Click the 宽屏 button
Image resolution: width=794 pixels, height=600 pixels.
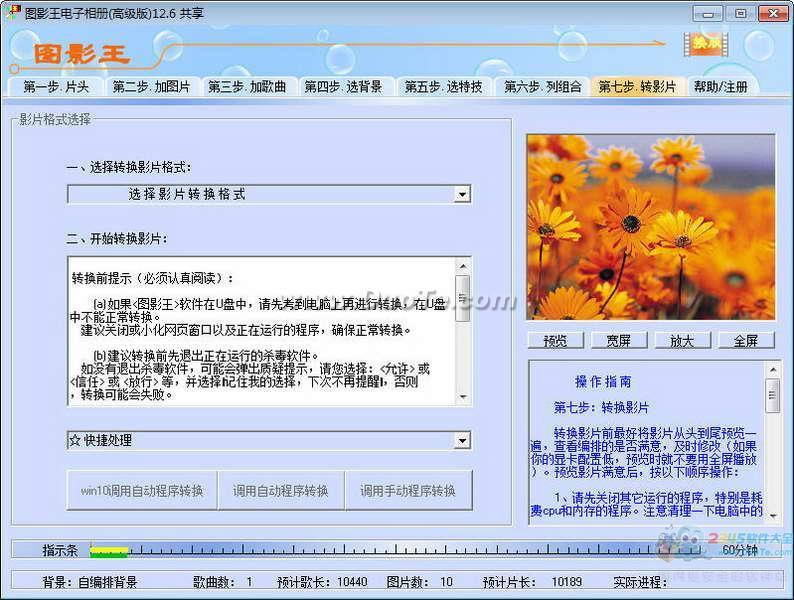619,341
